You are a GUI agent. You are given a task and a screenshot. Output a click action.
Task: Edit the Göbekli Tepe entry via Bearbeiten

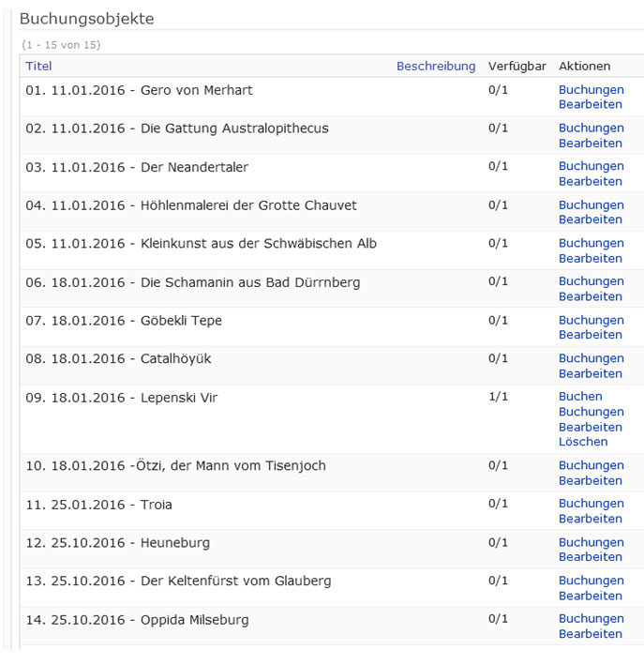[591, 335]
